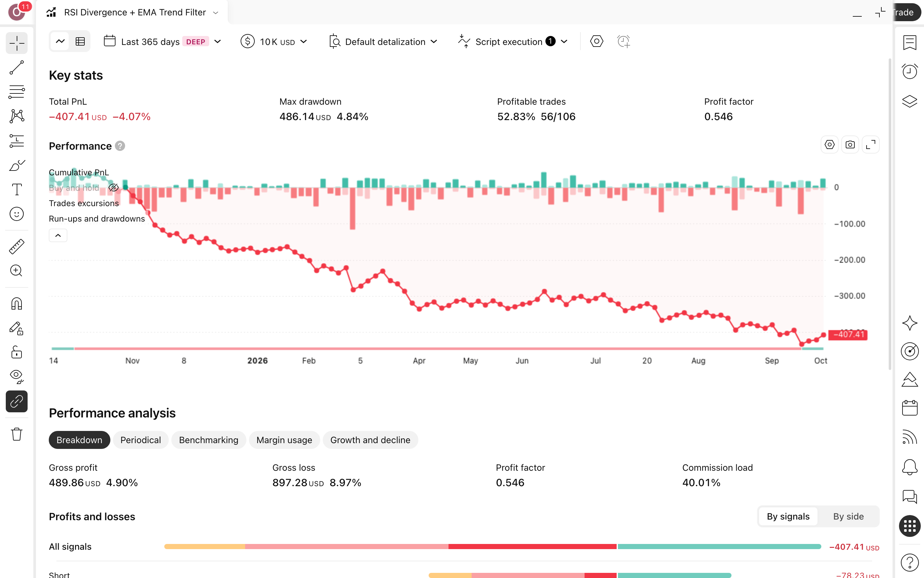Click the Performance help question mark

(120, 146)
